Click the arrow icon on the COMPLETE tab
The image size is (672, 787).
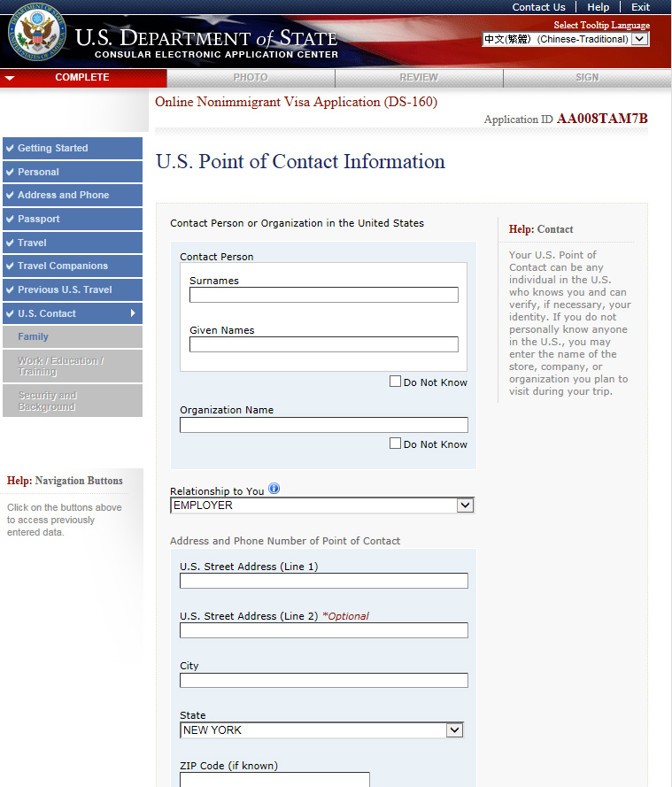(10, 78)
